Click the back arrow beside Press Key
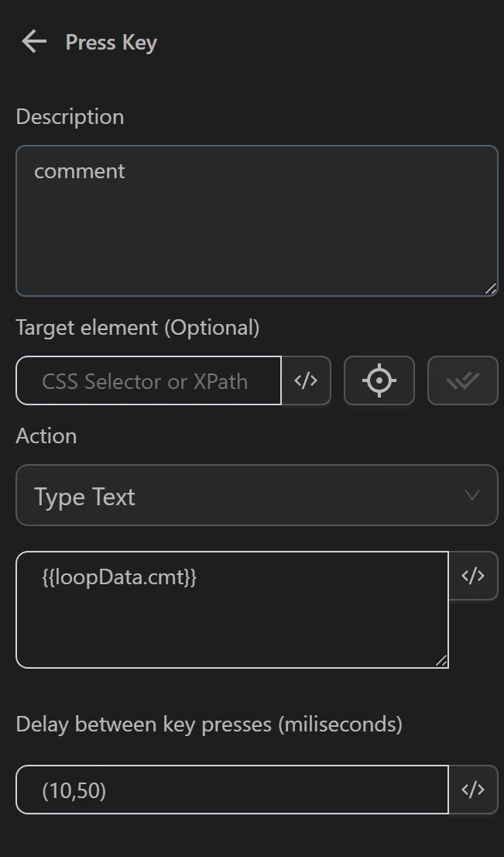 pos(33,42)
